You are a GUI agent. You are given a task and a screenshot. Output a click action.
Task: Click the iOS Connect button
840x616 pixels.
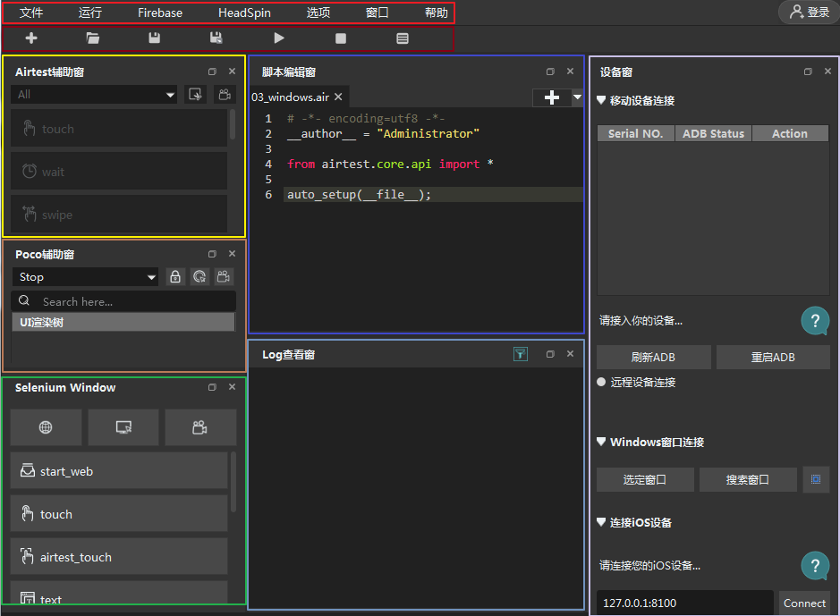[x=804, y=603]
